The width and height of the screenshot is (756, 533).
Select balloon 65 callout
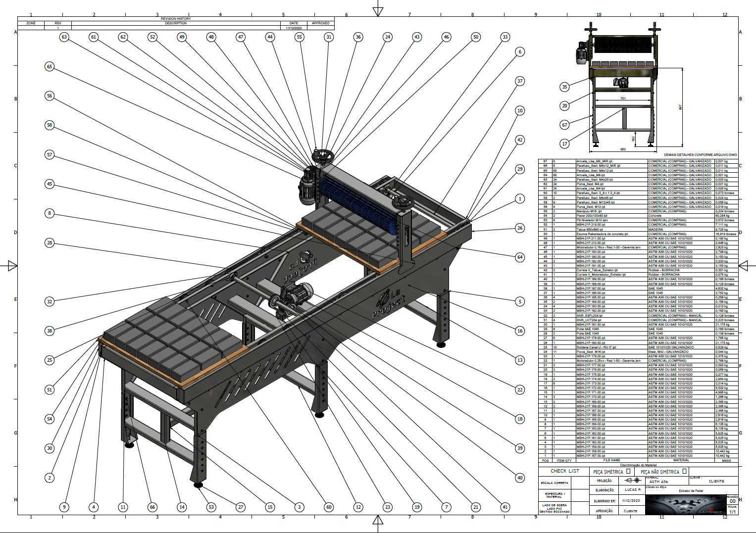[x=49, y=66]
